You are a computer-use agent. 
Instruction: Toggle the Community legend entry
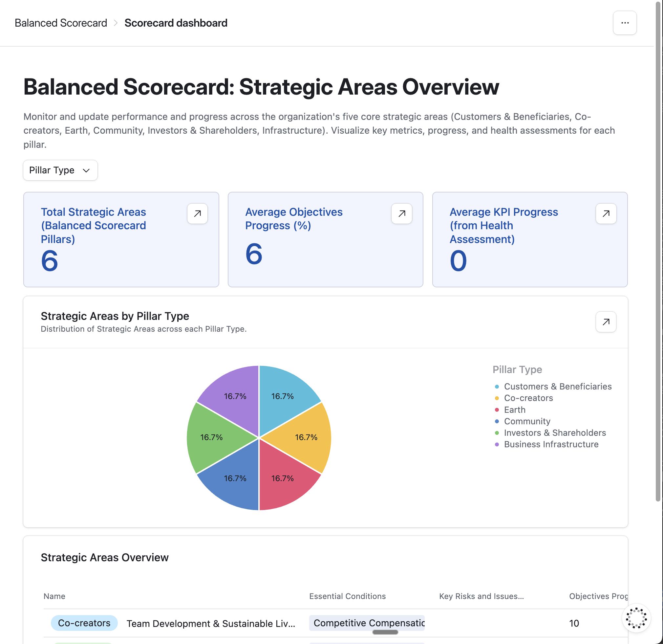527,421
